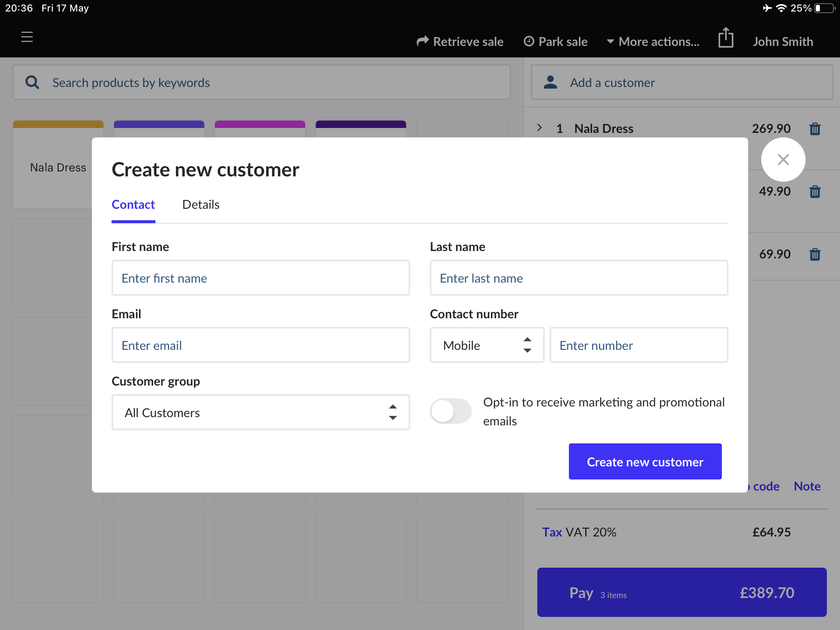Tap the share icon in top bar

726,38
